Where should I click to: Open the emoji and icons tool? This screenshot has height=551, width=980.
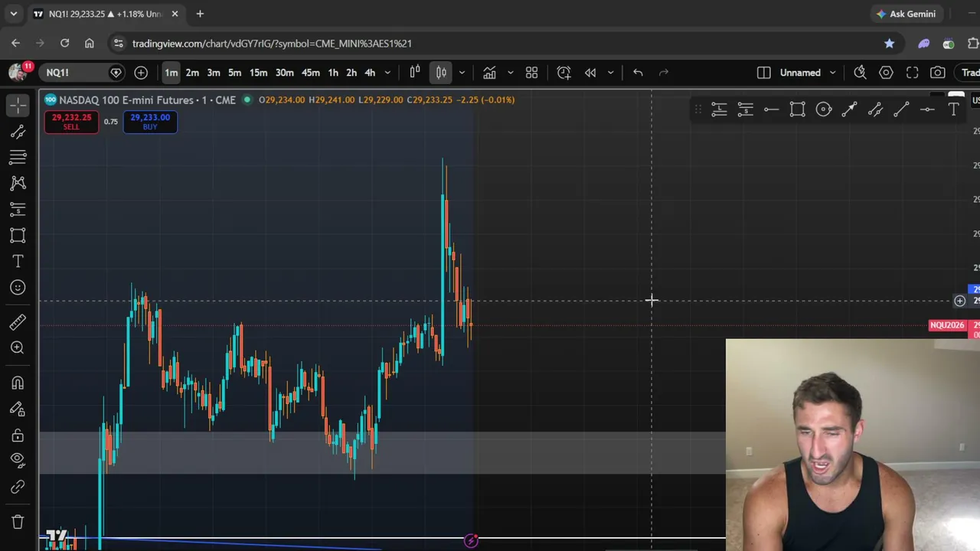click(18, 287)
